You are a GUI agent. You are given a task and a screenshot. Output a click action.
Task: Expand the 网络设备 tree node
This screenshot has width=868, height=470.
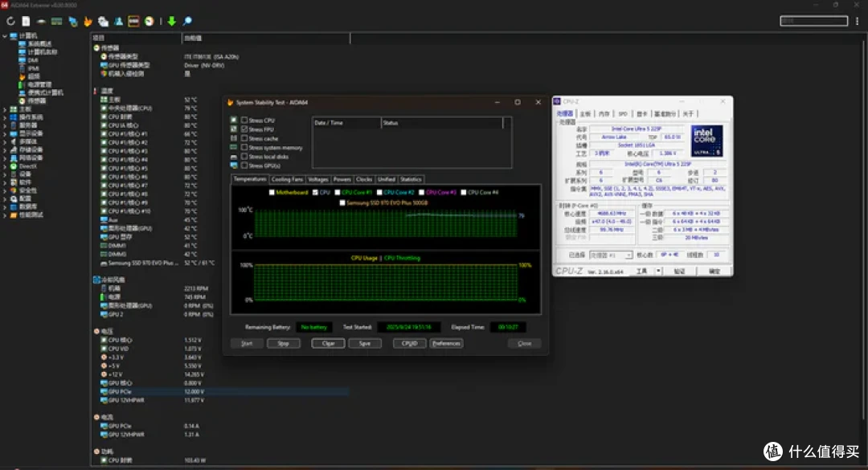point(5,157)
